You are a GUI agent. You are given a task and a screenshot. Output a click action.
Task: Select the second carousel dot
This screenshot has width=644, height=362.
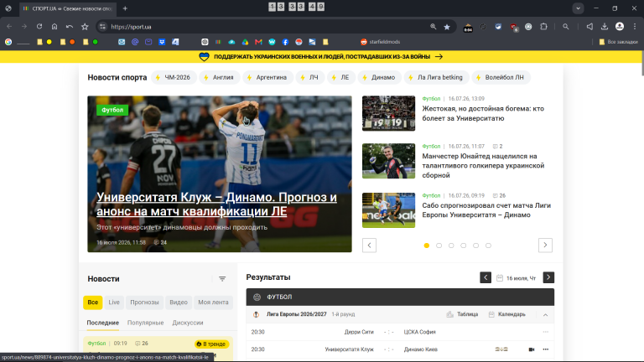439,246
